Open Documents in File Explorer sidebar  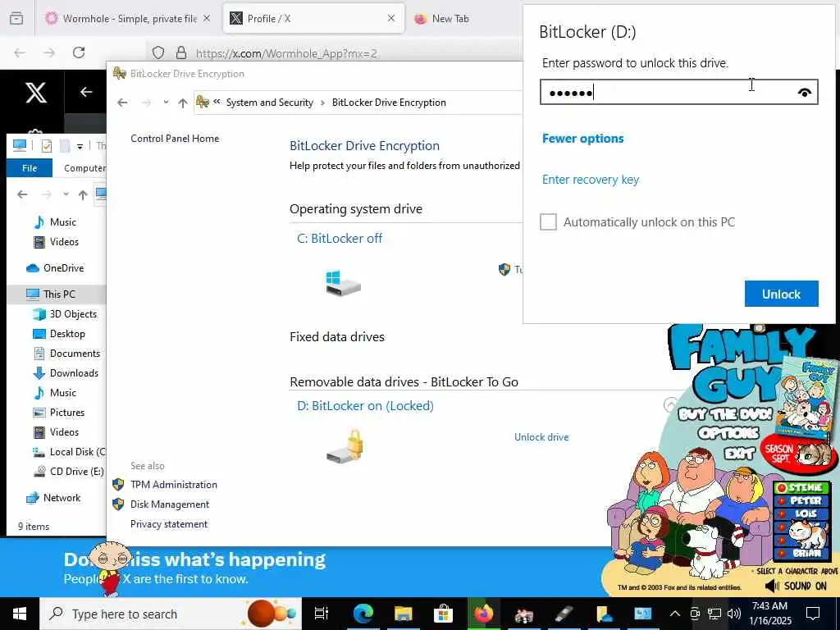(75, 354)
